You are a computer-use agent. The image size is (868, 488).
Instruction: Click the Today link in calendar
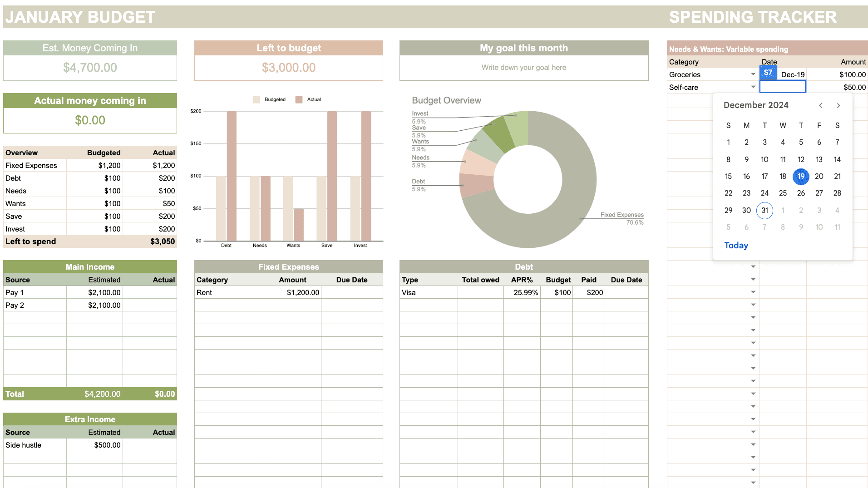point(736,245)
